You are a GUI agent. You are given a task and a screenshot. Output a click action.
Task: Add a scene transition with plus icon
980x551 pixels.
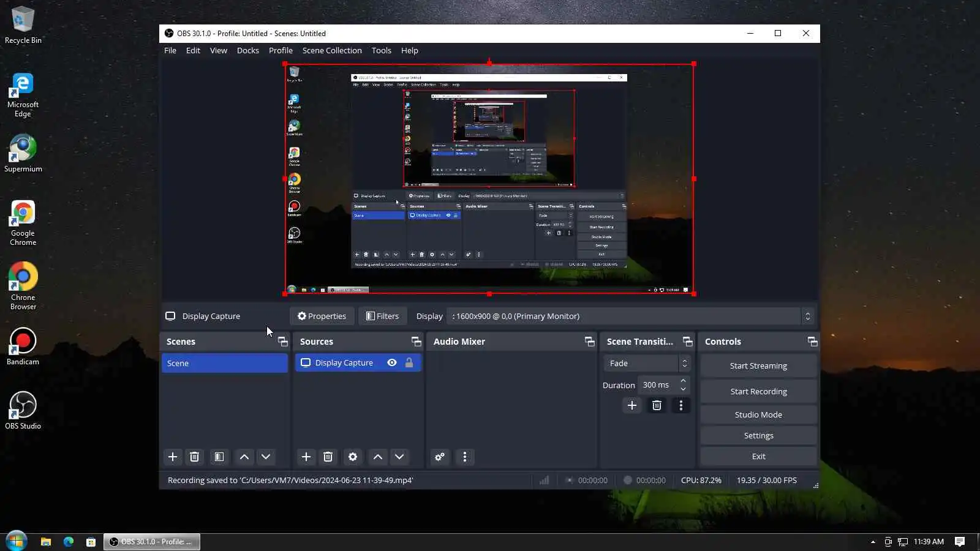[x=632, y=405]
